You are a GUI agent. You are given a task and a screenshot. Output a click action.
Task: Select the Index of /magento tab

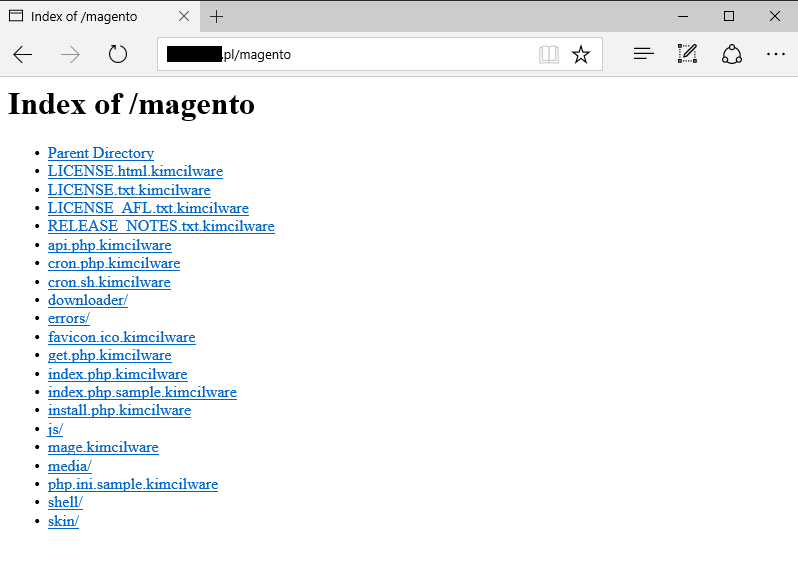99,16
